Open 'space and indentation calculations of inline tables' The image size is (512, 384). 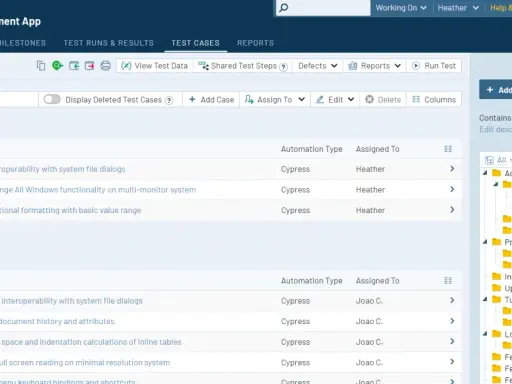[91, 342]
